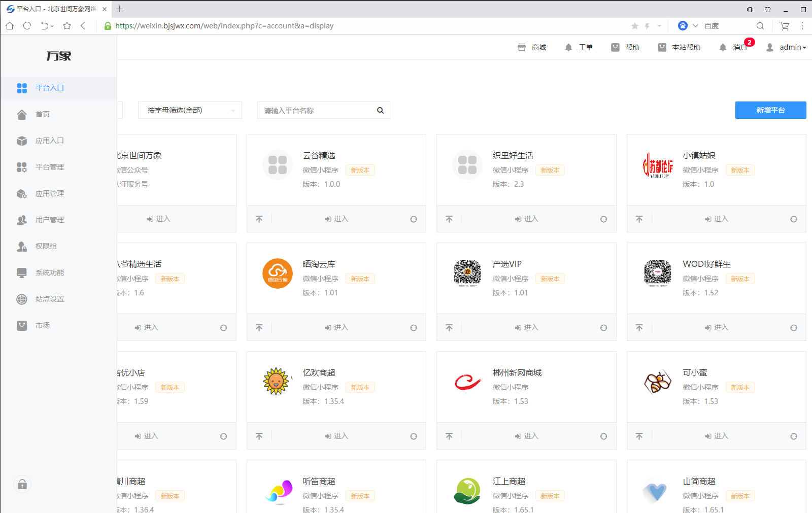This screenshot has width=812, height=513.
Task: Click the browser reload button
Action: (x=27, y=26)
